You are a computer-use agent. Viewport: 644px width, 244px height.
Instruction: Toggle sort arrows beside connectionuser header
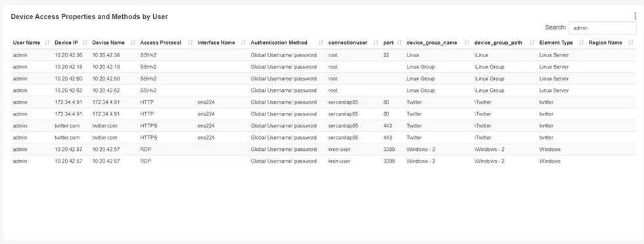tap(375, 43)
